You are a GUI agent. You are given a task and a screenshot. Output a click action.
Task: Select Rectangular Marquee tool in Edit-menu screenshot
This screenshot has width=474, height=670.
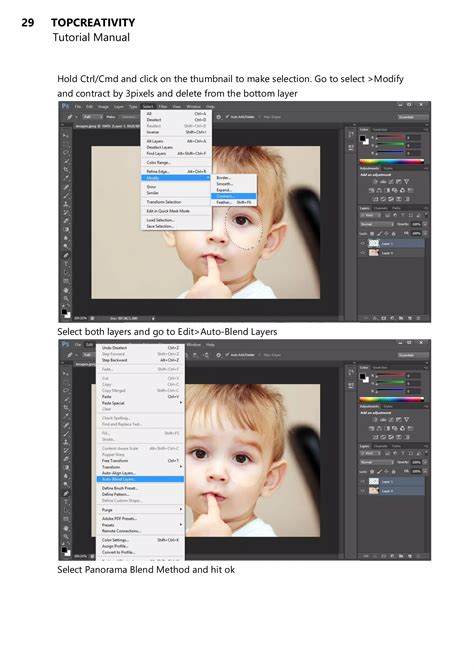coord(66,382)
